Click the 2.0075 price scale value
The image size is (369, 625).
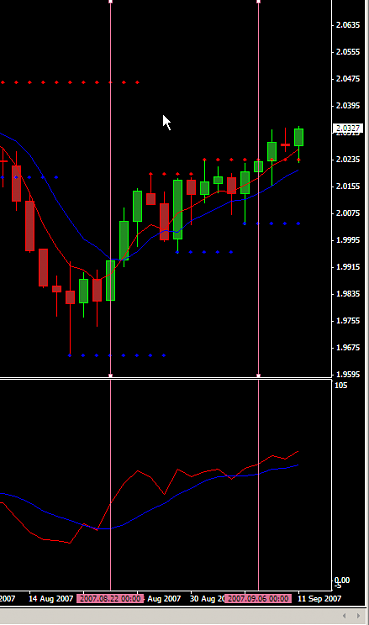pos(348,213)
